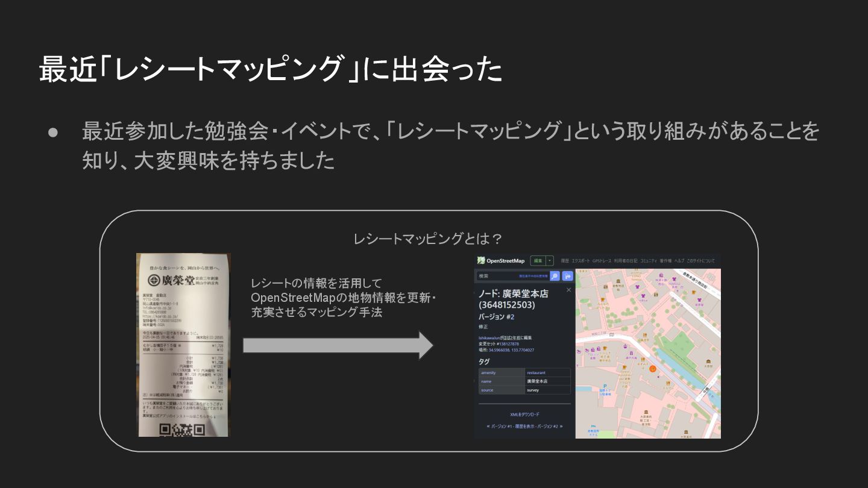Close the node details sidebar
This screenshot has height=488, width=868.
pos(568,290)
